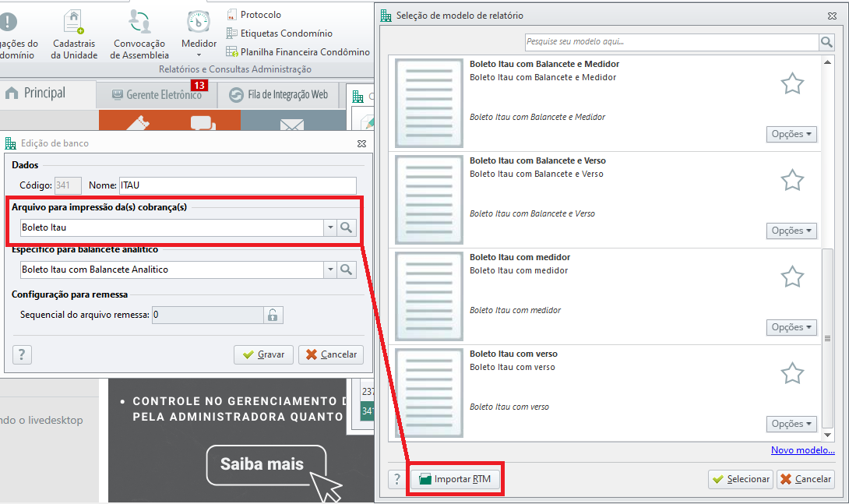Expand the Boleto Itau print file dropdown

pos(330,227)
